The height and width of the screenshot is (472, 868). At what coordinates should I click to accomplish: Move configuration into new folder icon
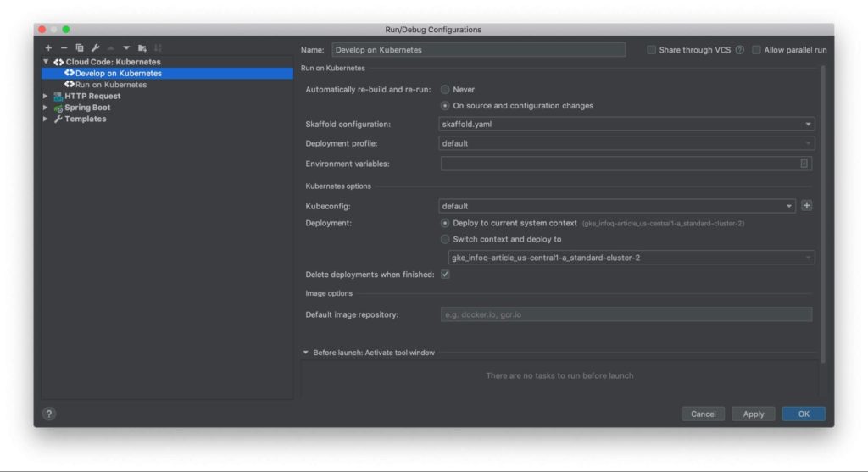(142, 48)
